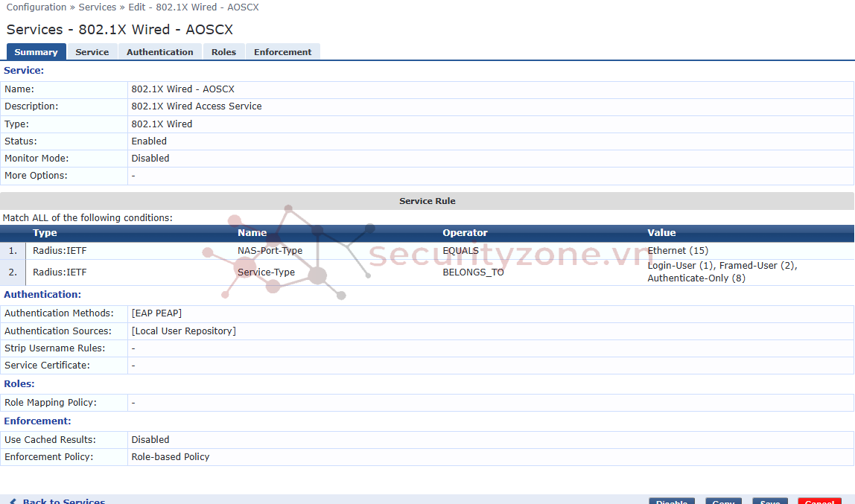Switch to the Service tab

pos(92,52)
